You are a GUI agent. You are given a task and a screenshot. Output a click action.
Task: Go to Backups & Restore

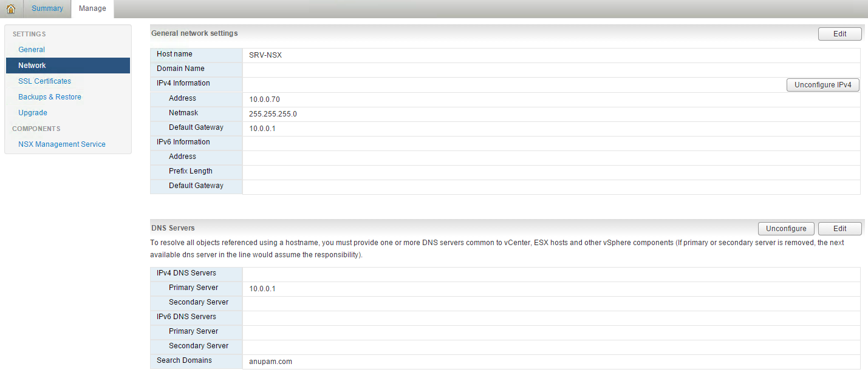click(49, 97)
